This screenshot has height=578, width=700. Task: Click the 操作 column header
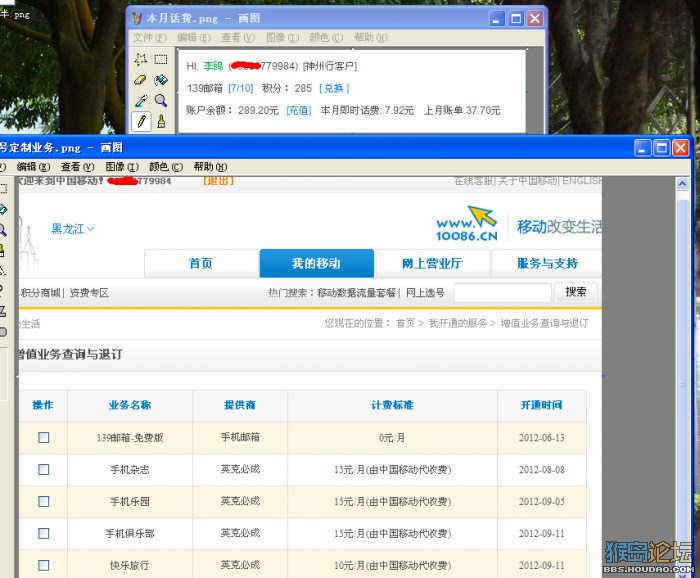coord(43,405)
